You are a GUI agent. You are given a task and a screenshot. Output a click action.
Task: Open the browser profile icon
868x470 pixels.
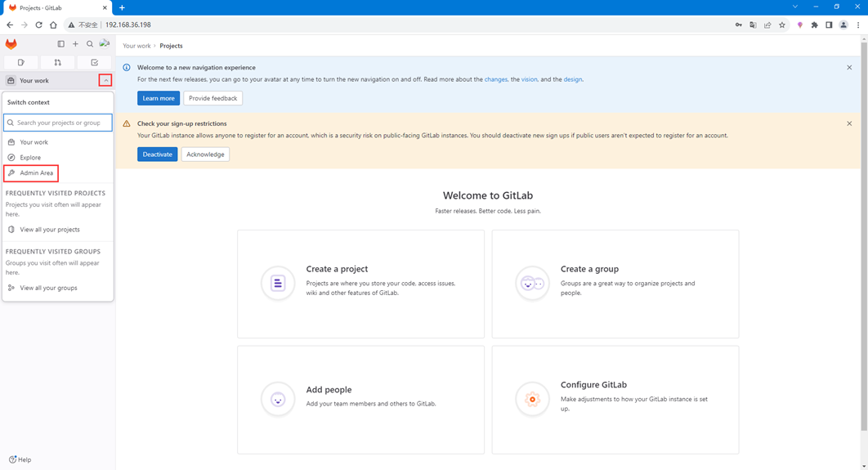point(843,25)
